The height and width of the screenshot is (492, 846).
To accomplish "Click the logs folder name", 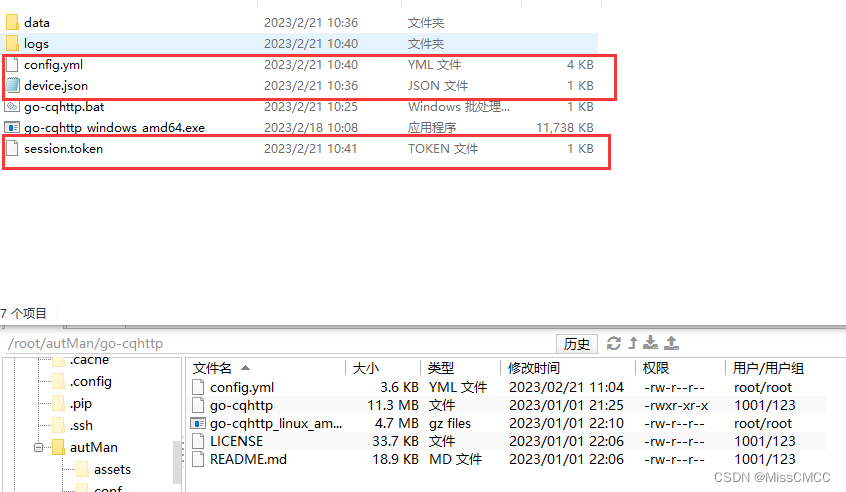I will 36,44.
